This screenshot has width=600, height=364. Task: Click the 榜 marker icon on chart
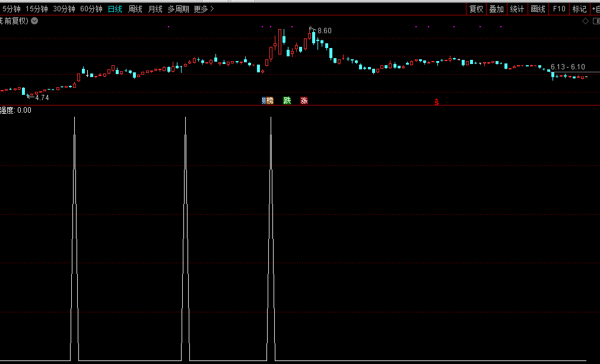[x=269, y=101]
